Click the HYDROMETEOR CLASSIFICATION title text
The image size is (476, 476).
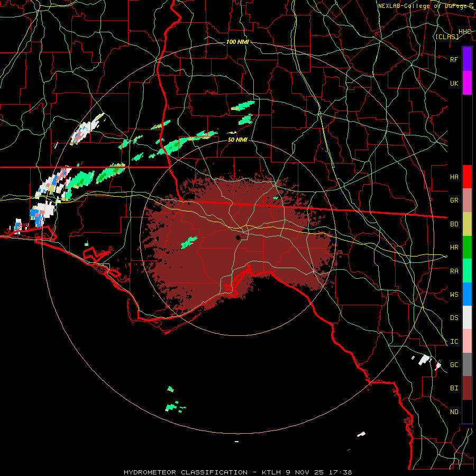(186, 472)
